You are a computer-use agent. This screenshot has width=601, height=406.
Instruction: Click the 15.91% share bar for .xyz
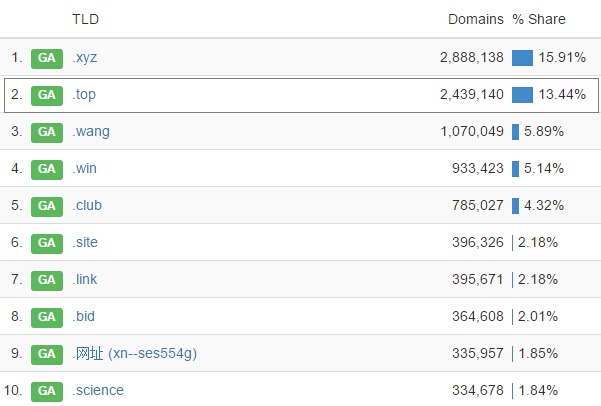click(x=522, y=58)
